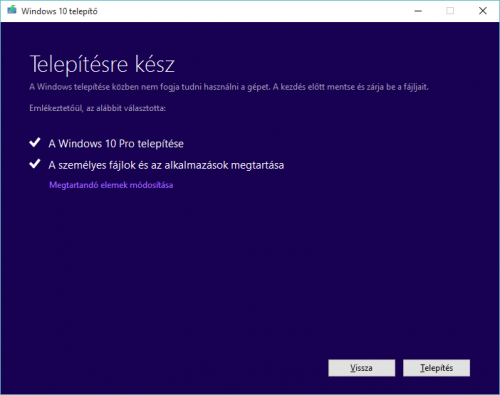Select the text "A személyes fájlok és az alkalmazások megtartása"
Image resolution: width=500 pixels, height=395 pixels.
point(166,165)
